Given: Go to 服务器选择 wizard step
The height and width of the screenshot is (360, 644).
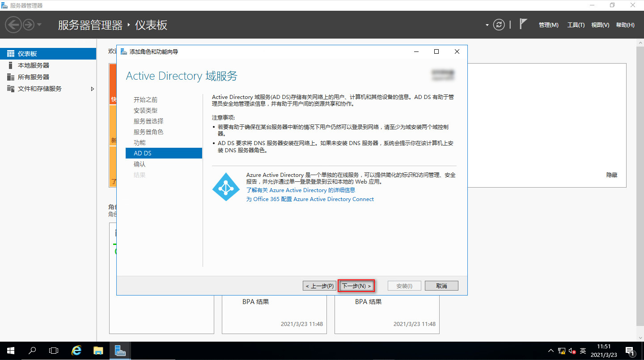Looking at the screenshot, I should (x=148, y=121).
